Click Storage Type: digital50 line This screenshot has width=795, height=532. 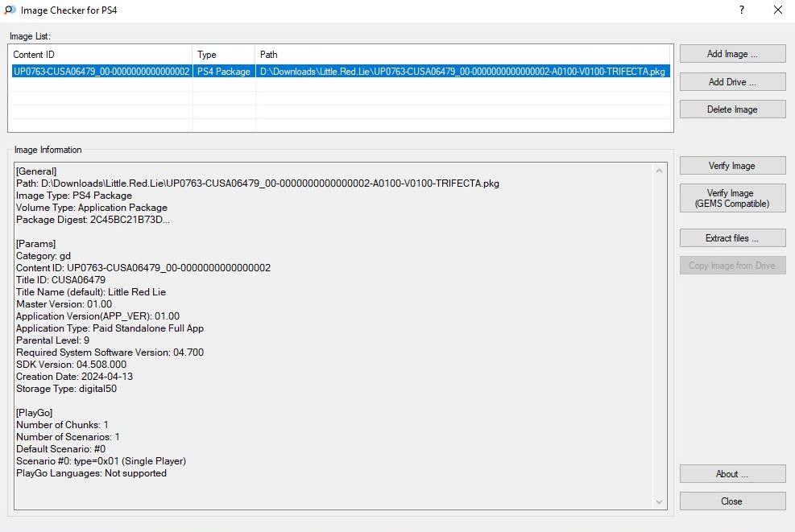coord(66,389)
